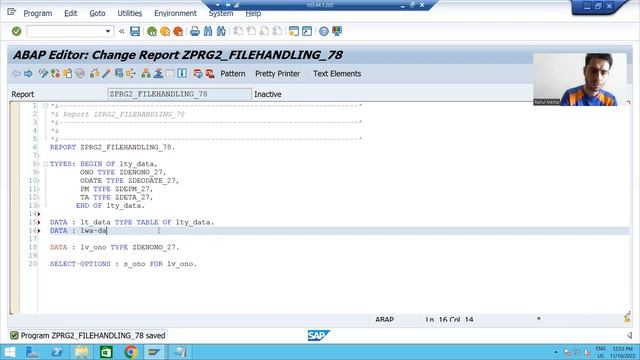Click the Report name field ZPRG2_FILEHANDLING_78

point(179,94)
